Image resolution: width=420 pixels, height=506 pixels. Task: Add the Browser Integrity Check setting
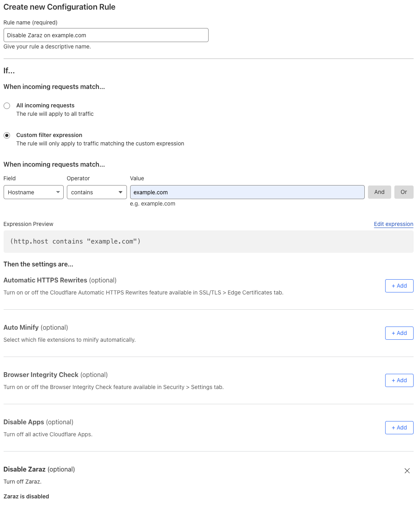pos(399,380)
